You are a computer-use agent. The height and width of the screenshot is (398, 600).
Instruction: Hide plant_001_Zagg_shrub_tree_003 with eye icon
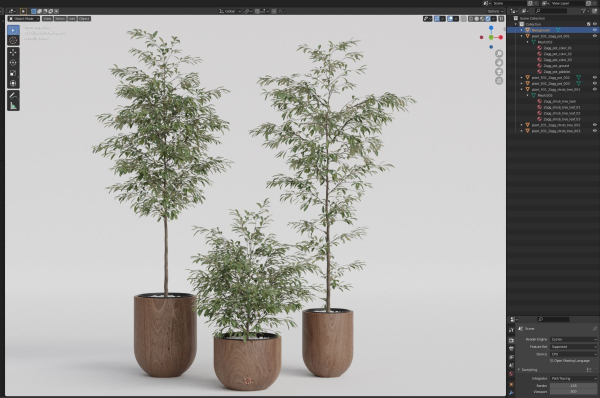click(595, 131)
